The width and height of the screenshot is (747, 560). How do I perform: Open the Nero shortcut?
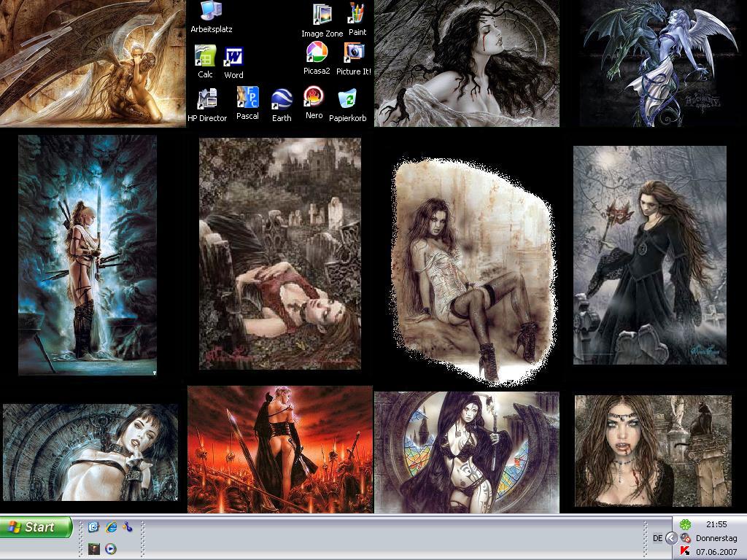point(314,97)
